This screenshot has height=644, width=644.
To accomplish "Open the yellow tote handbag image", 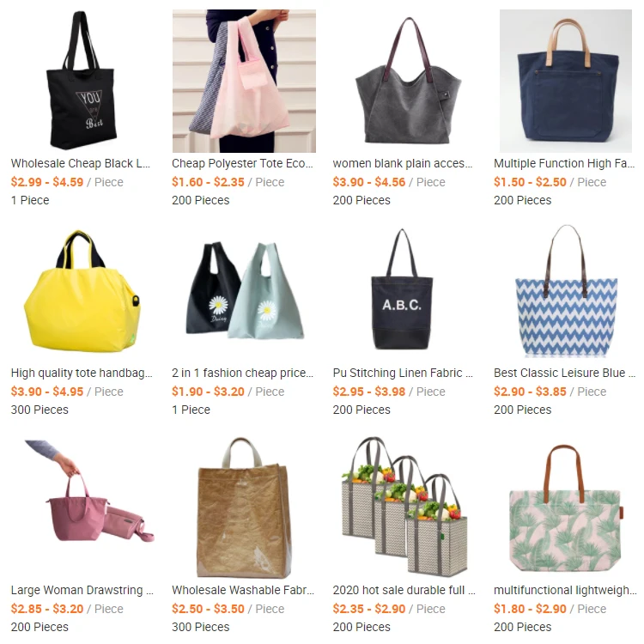I will tap(82, 290).
